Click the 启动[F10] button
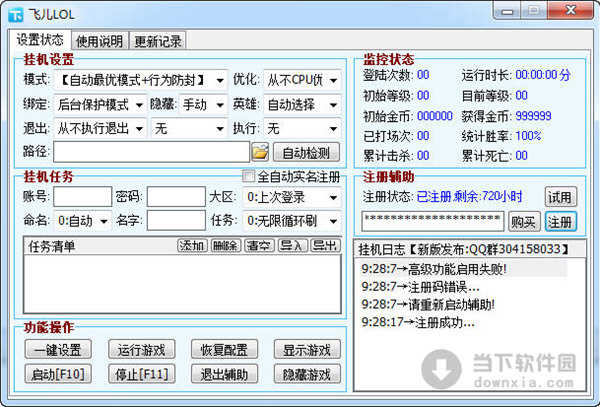This screenshot has height=407, width=600. (x=58, y=374)
